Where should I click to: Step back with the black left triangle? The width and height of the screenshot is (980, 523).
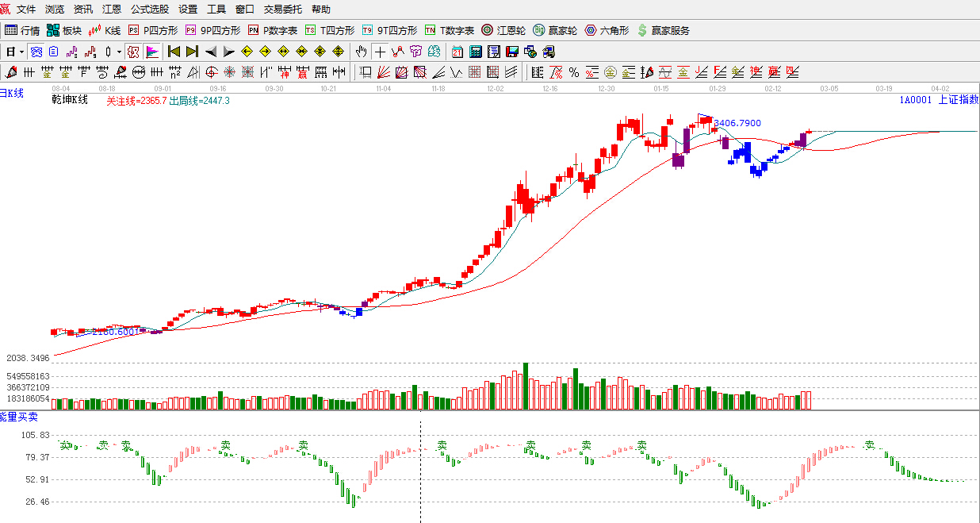pos(210,52)
